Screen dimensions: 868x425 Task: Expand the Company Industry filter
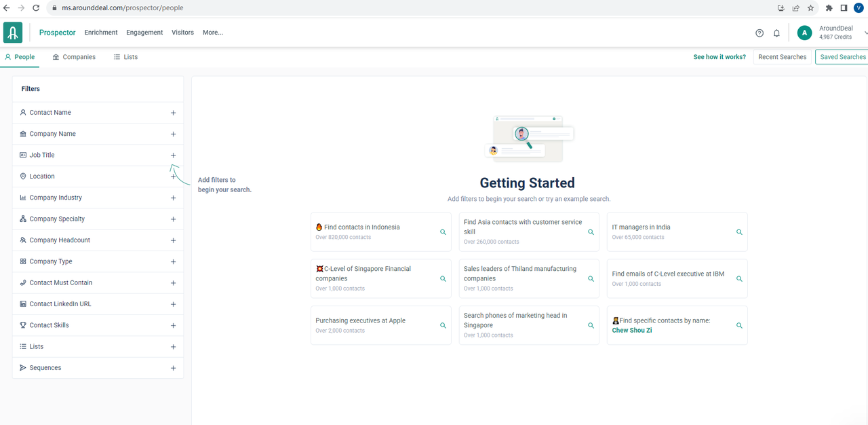[173, 198]
